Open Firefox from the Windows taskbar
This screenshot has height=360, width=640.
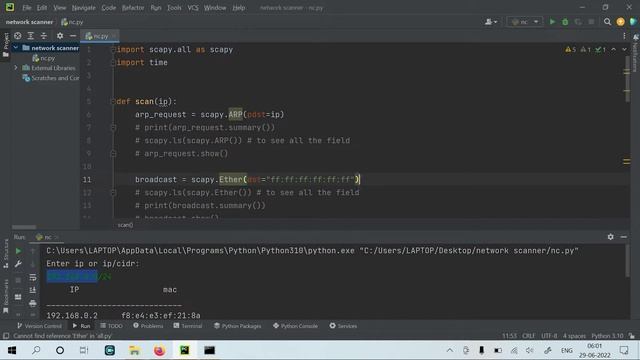coord(159,350)
